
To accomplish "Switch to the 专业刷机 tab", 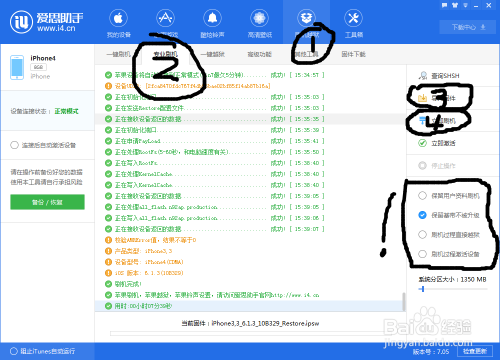I will (166, 54).
